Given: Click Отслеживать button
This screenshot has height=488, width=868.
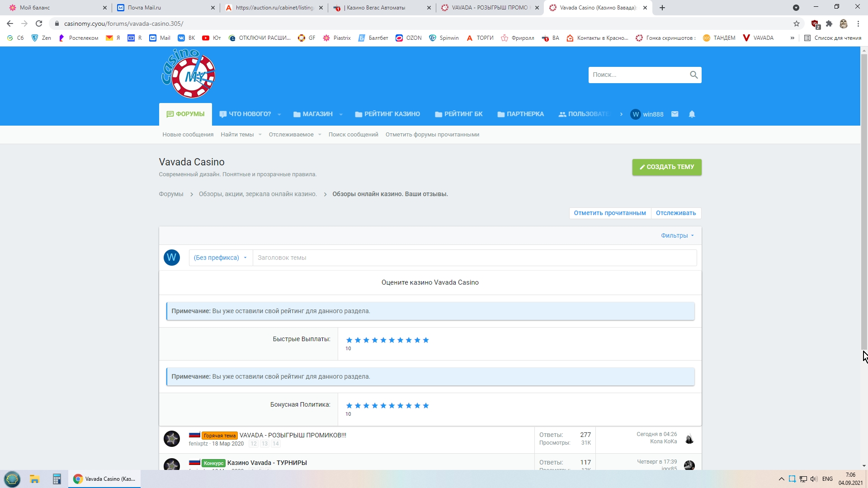Looking at the screenshot, I should pos(676,213).
